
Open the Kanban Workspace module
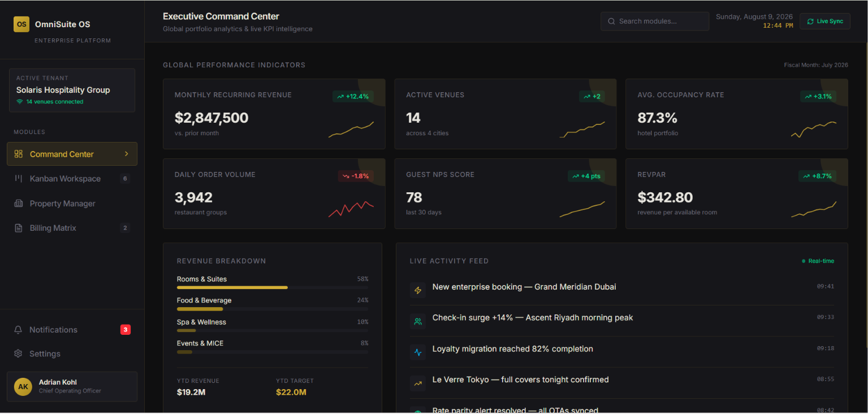tap(72, 179)
